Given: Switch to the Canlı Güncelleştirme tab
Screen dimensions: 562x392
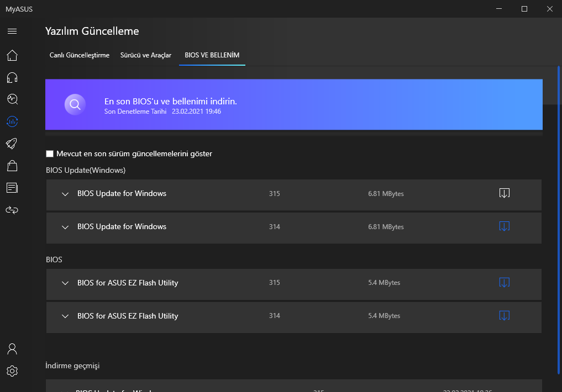Looking at the screenshot, I should pos(80,55).
